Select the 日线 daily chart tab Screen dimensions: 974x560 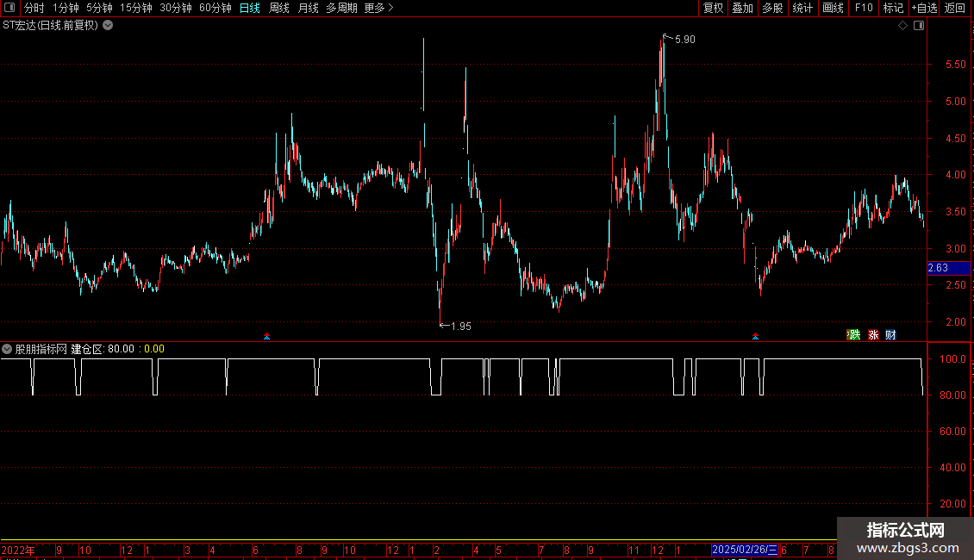coord(250,8)
